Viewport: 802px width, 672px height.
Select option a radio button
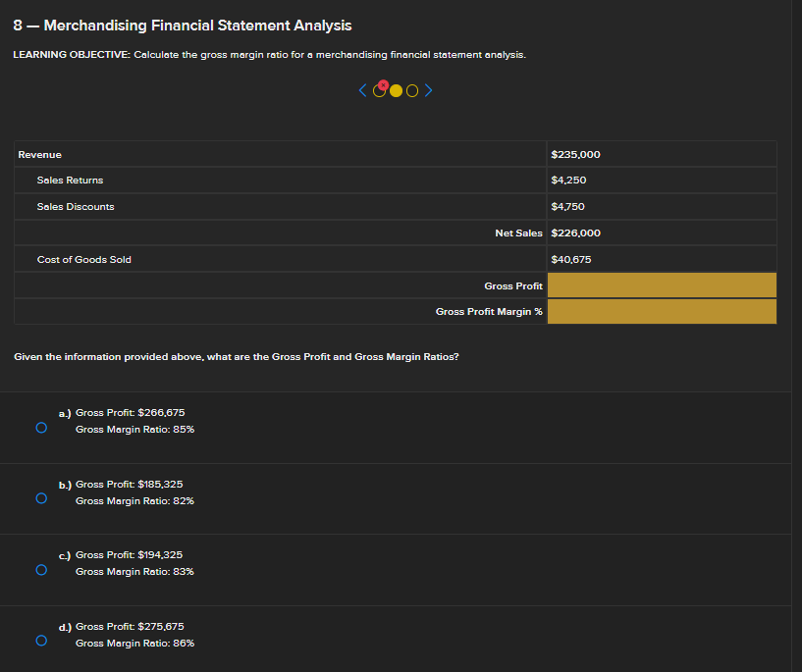[40, 428]
